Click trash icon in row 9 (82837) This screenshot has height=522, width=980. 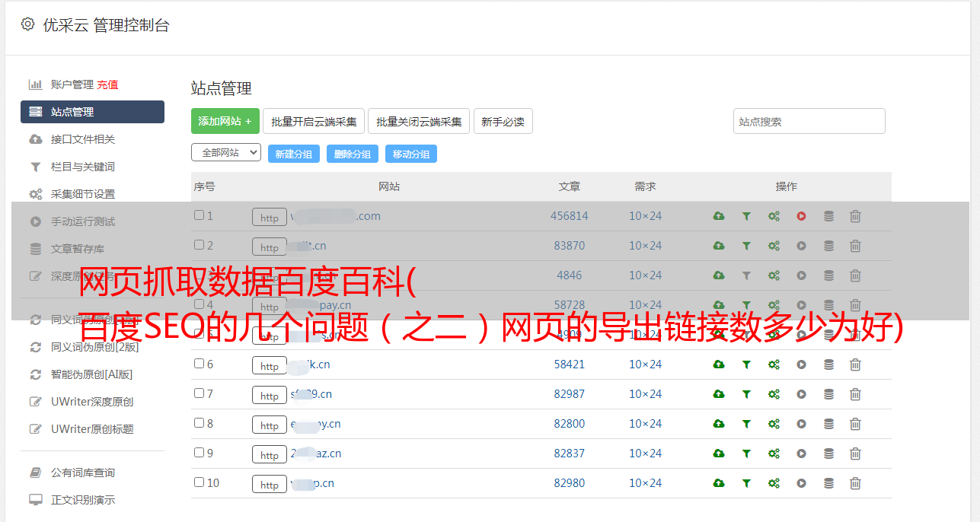coord(855,454)
